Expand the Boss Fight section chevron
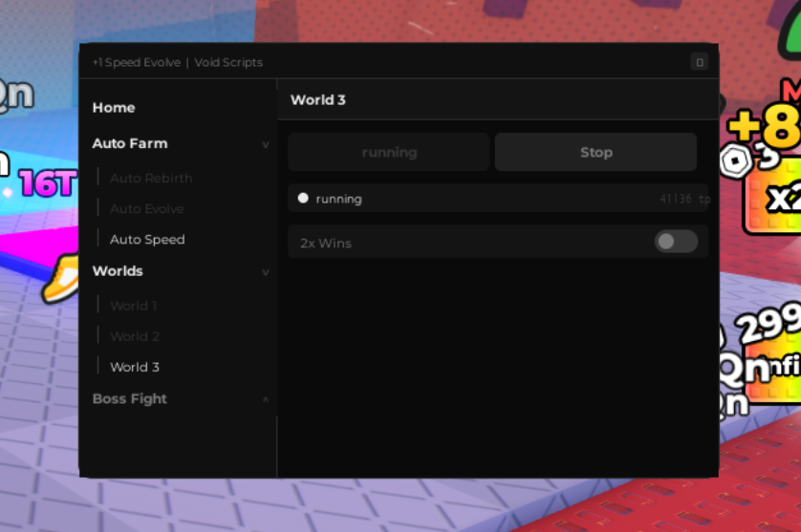The height and width of the screenshot is (532, 801). [x=266, y=399]
